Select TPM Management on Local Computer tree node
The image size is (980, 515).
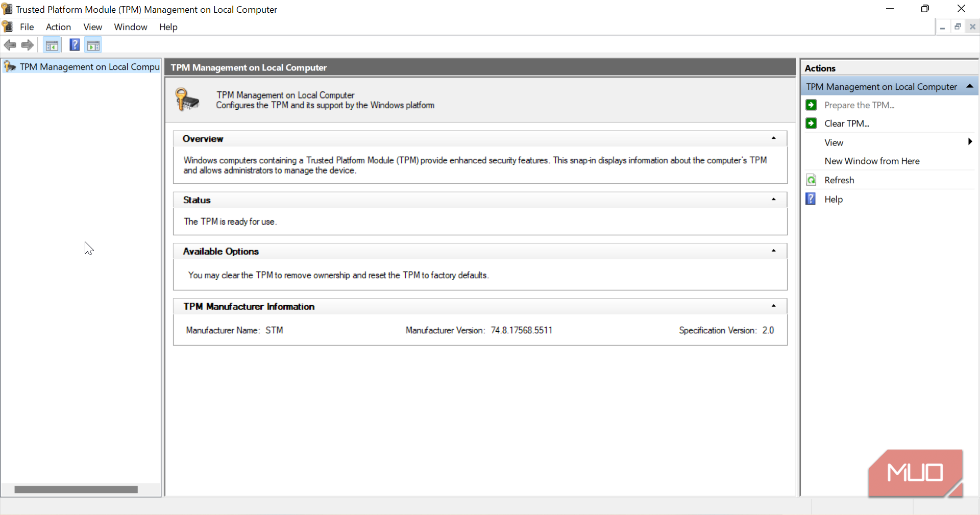tap(82, 67)
